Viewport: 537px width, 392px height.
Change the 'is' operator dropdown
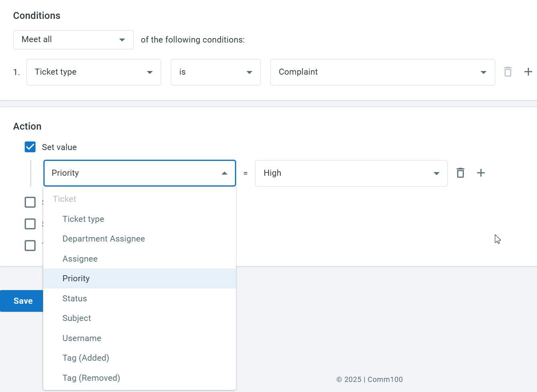(216, 72)
